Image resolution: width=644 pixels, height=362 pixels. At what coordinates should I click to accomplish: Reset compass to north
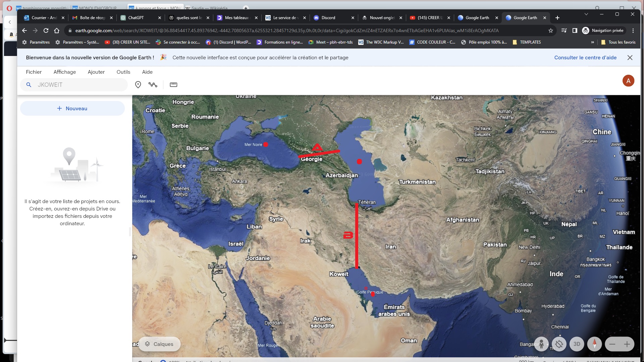(595, 344)
